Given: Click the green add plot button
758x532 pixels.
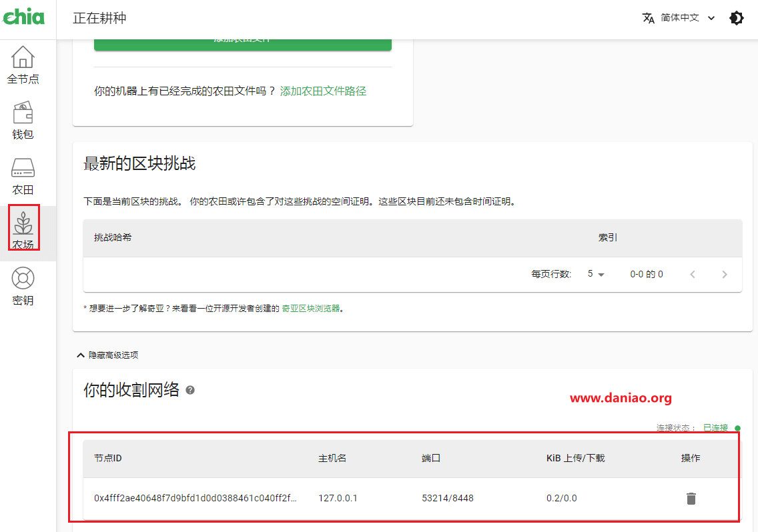Looking at the screenshot, I should (x=242, y=41).
